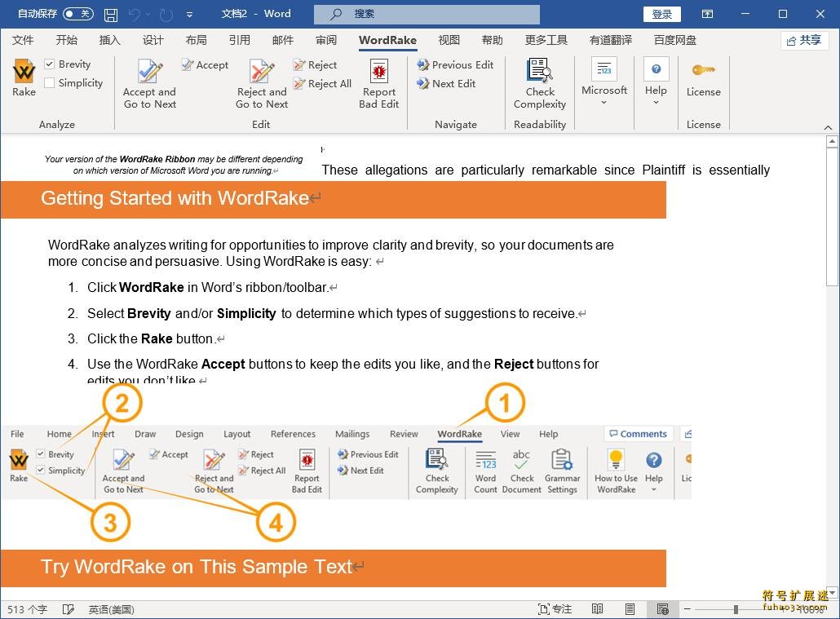Image resolution: width=840 pixels, height=619 pixels.
Task: Go to Previous Edit
Action: [455, 65]
